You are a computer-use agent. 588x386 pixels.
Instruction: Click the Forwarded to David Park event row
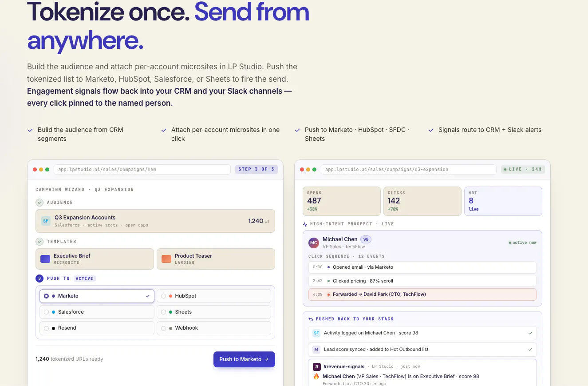pyautogui.click(x=422, y=294)
